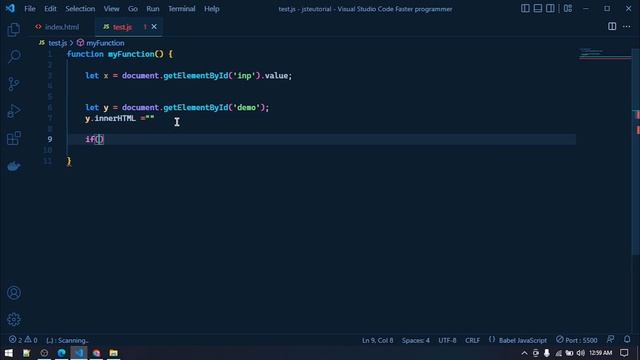Open notifications bell in status bar
640x360 pixels.
(x=627, y=340)
